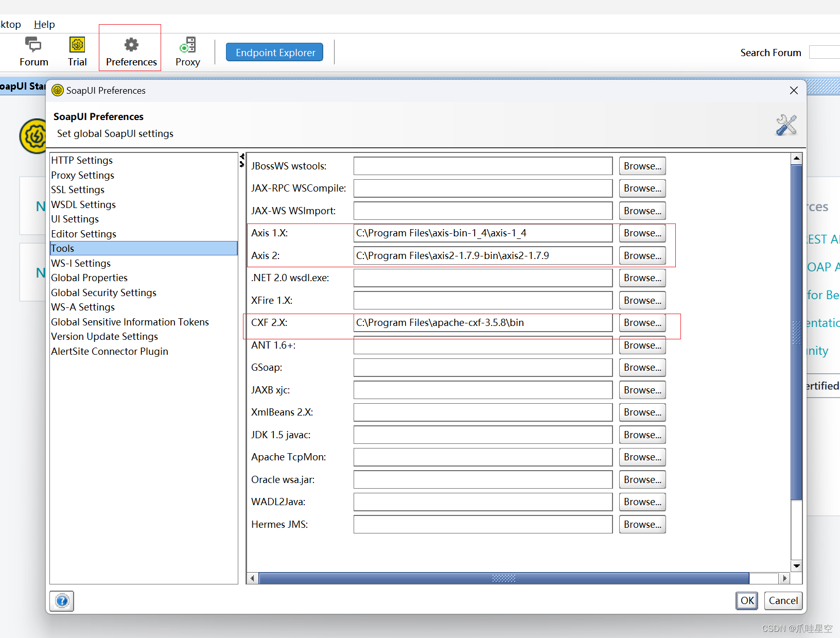Viewport: 840px width, 638px height.
Task: Browse for XFire 1.X location
Action: point(642,300)
